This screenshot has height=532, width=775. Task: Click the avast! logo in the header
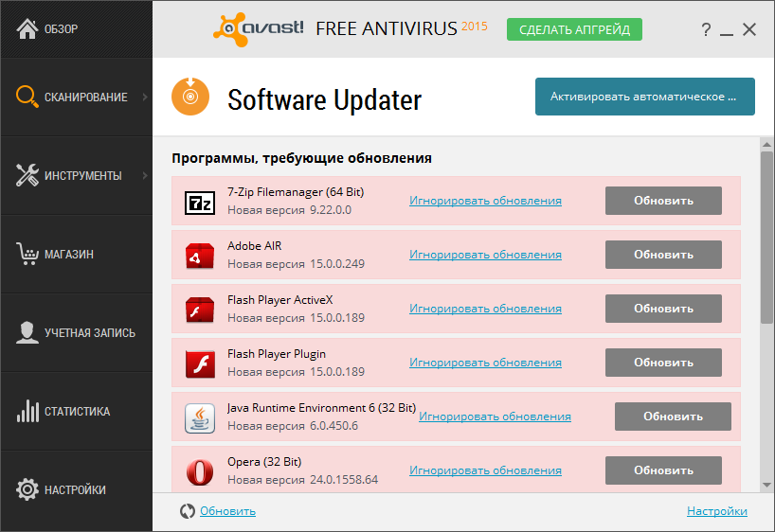(x=259, y=29)
